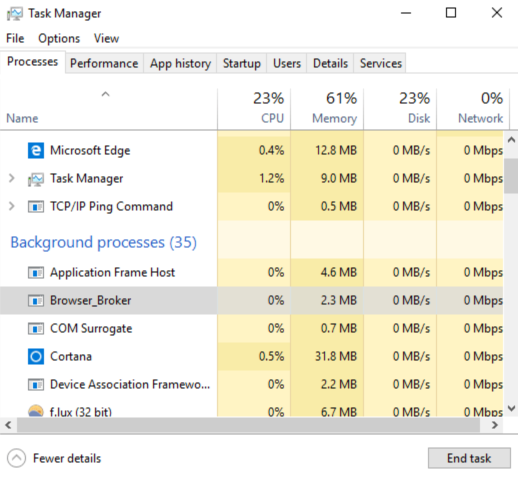518x481 pixels.
Task: Click the horizontal scrollbar left arrow
Action: coord(8,425)
